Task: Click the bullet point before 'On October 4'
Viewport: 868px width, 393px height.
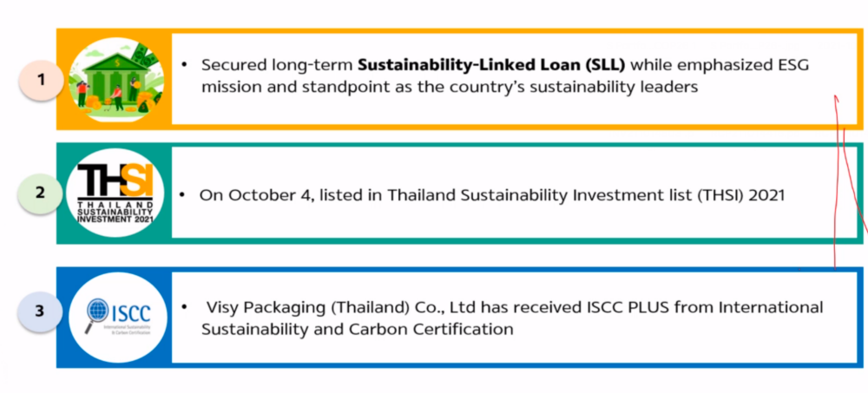Action: 182,195
